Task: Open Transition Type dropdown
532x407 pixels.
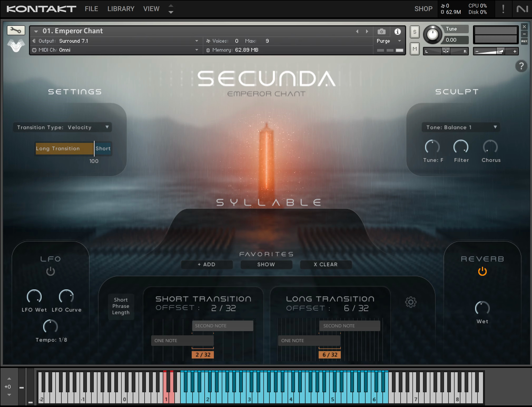Action: click(62, 127)
